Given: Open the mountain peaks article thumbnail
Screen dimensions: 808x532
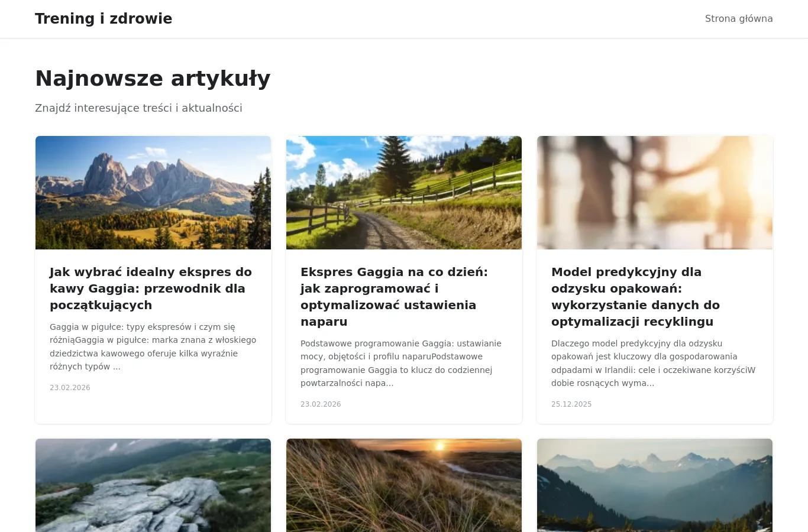Looking at the screenshot, I should (153, 193).
